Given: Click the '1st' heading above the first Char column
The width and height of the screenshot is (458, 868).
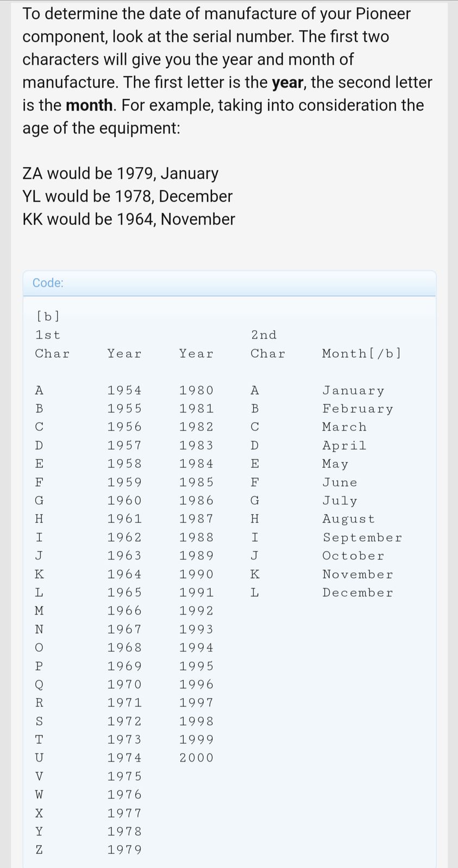Looking at the screenshot, I should (x=48, y=335).
